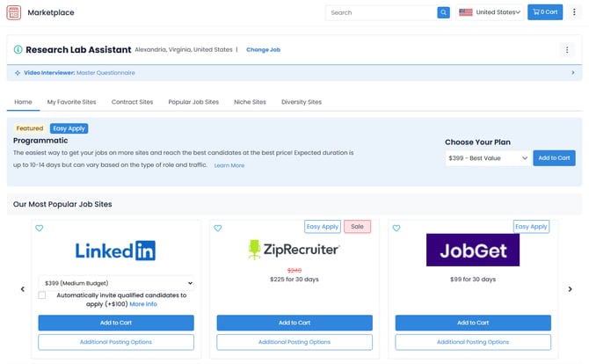Switch to the Niche Sites tab

click(250, 102)
